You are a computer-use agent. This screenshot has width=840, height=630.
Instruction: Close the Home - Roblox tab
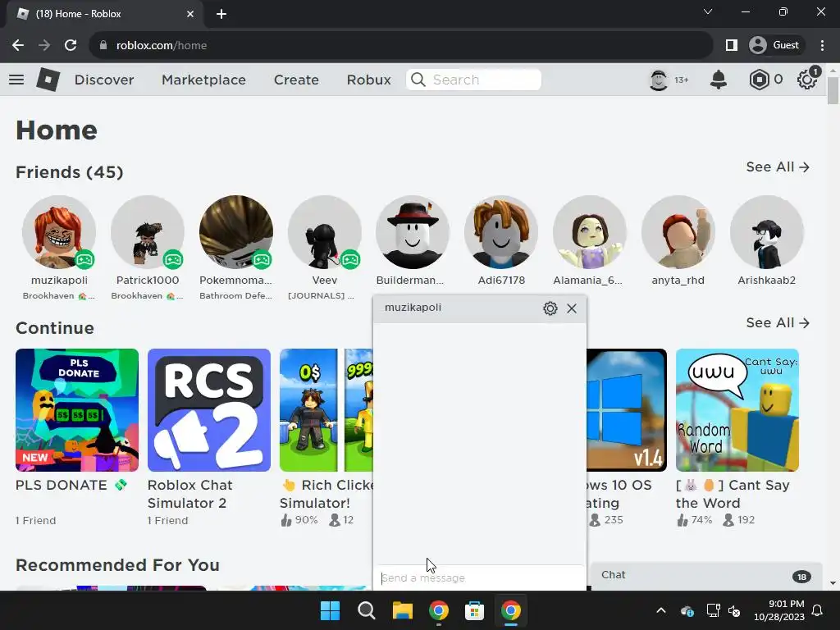190,14
